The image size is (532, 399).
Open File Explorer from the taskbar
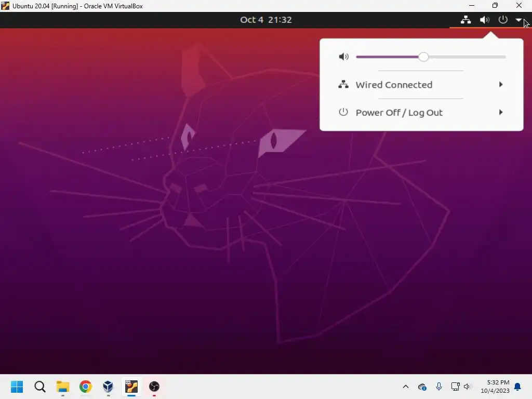(x=63, y=387)
